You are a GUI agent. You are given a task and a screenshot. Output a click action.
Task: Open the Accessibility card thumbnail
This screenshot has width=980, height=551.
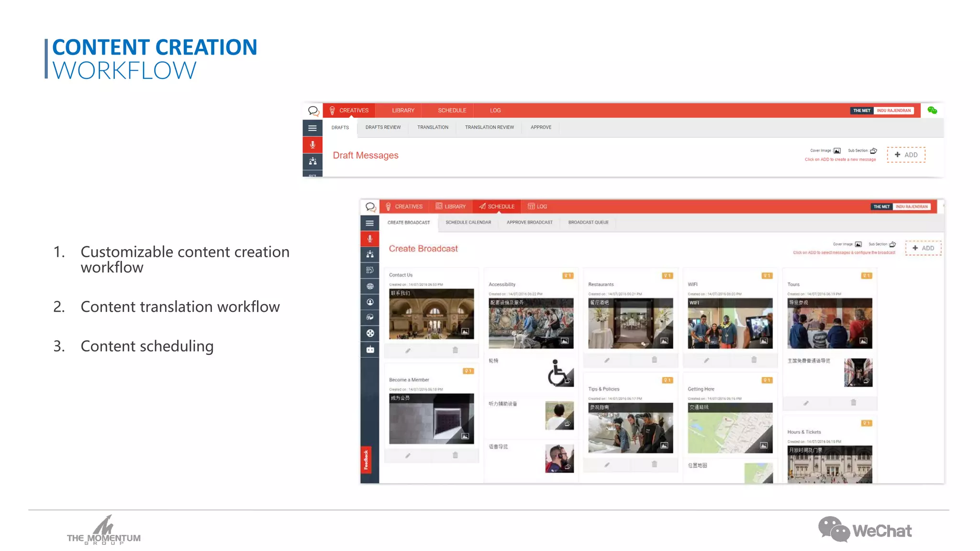pyautogui.click(x=531, y=323)
